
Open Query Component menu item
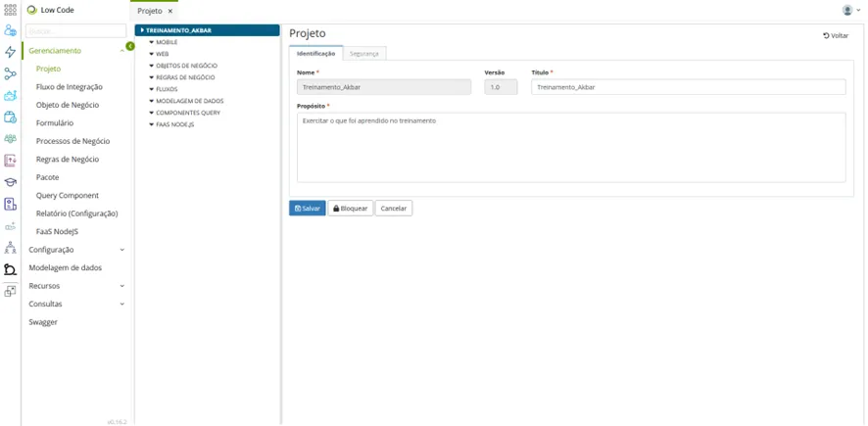click(x=68, y=195)
